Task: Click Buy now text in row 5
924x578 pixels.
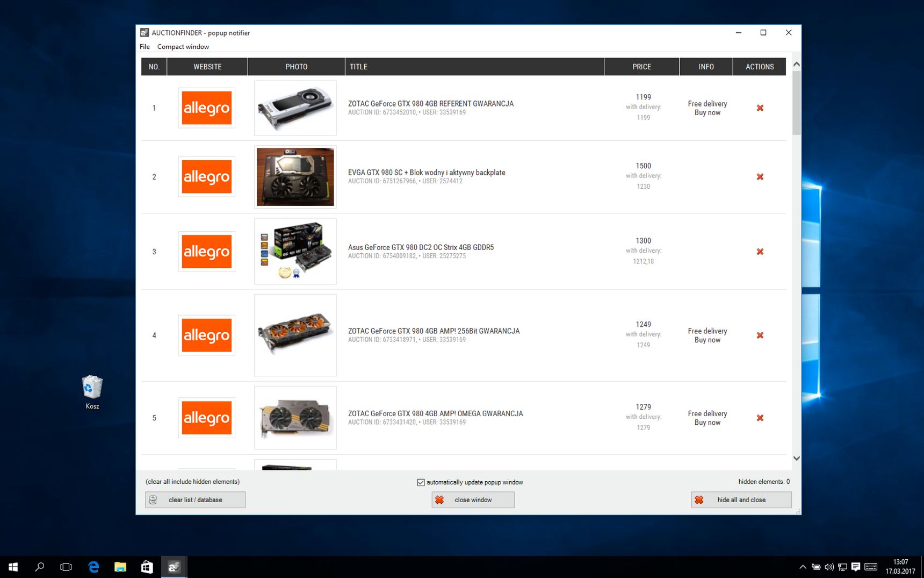Action: click(x=707, y=423)
